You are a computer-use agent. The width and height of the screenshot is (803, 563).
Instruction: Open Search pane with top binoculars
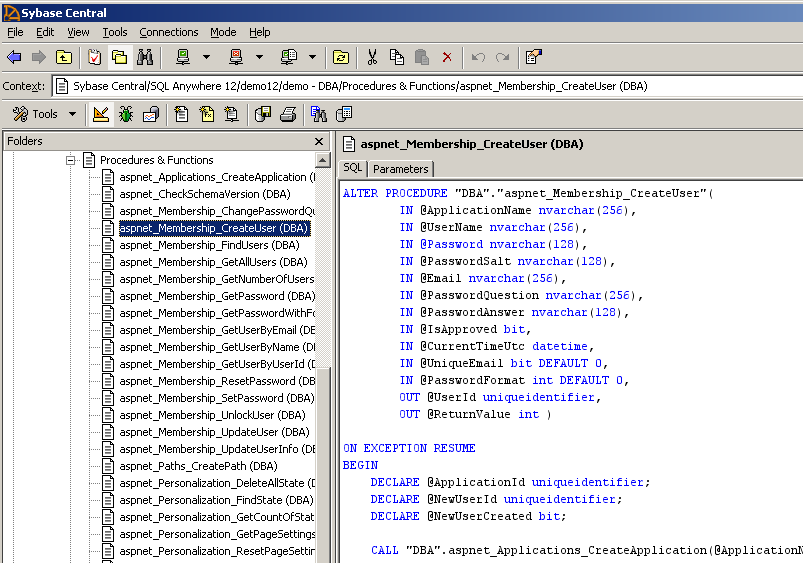coord(145,57)
